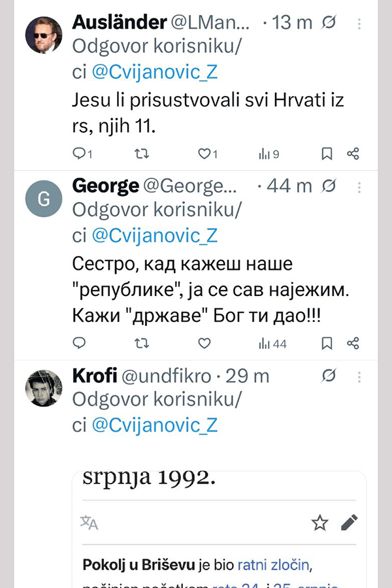Open more options on Krofi's tweet
Screen dimensions: 392x588
pyautogui.click(x=359, y=376)
